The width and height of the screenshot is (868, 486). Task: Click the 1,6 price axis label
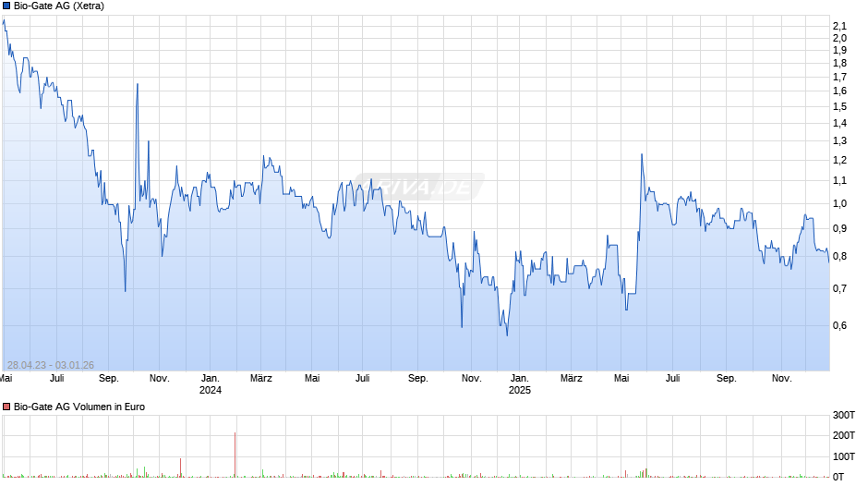click(x=839, y=91)
